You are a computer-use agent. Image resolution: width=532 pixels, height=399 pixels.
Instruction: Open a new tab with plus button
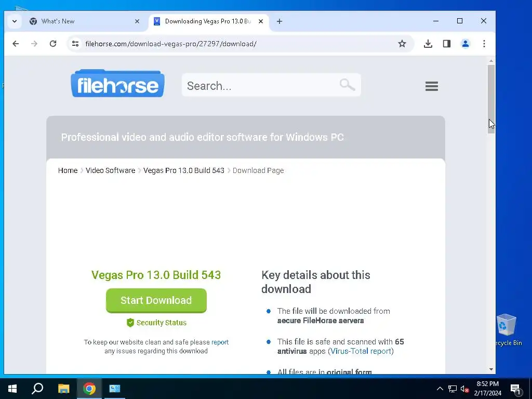click(279, 21)
